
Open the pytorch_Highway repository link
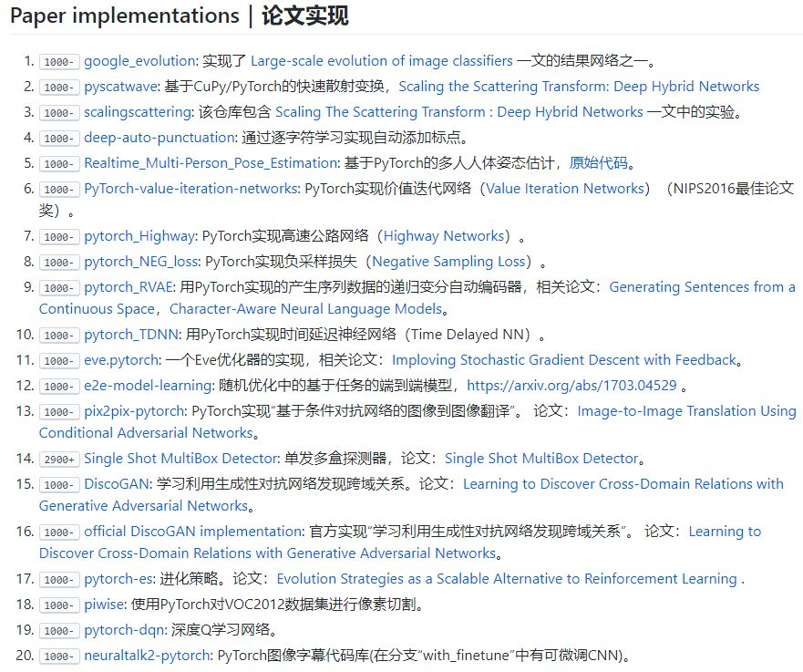click(139, 236)
